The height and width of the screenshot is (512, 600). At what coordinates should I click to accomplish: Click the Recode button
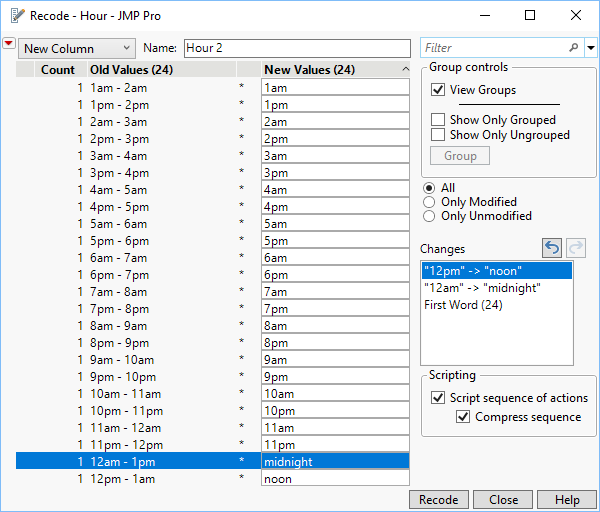coord(438,500)
